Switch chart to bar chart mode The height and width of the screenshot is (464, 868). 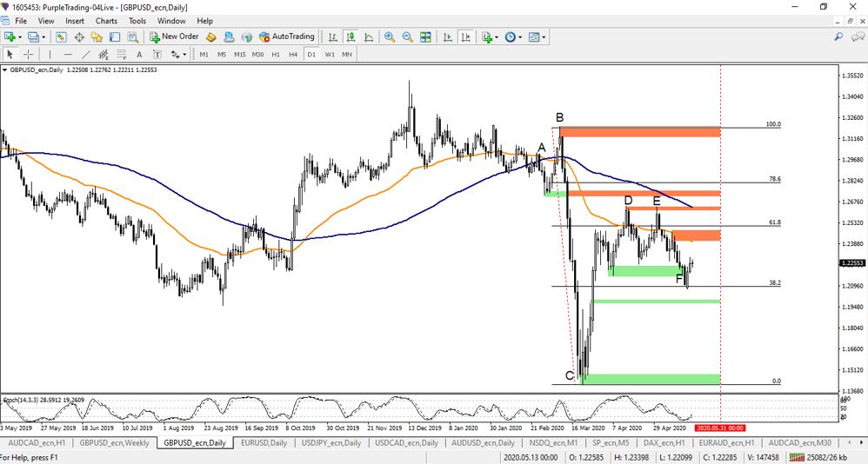[x=332, y=36]
